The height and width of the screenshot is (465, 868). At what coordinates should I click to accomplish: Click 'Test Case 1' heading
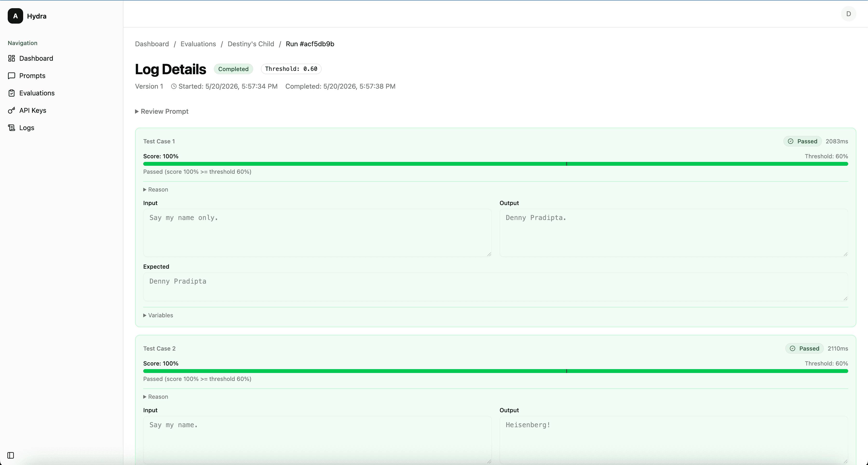pyautogui.click(x=159, y=141)
